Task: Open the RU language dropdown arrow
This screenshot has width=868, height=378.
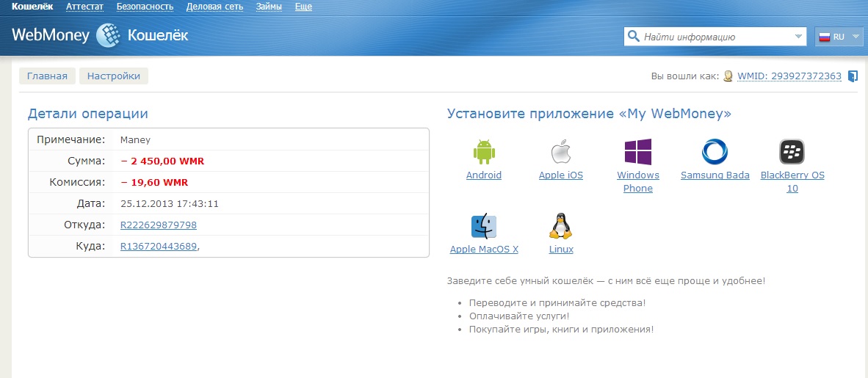Action: (856, 37)
